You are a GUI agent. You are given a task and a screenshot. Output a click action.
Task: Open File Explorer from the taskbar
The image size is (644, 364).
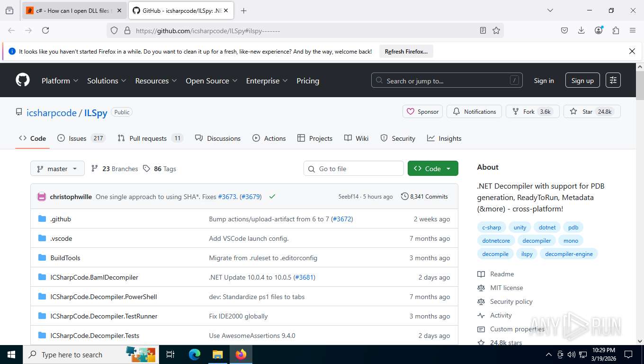pos(217,355)
